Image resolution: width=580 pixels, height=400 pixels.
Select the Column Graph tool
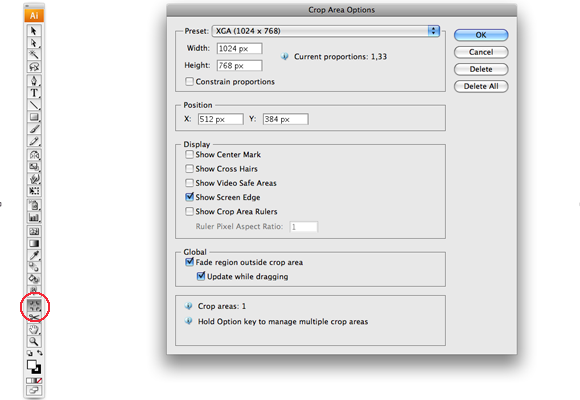pos(34,217)
